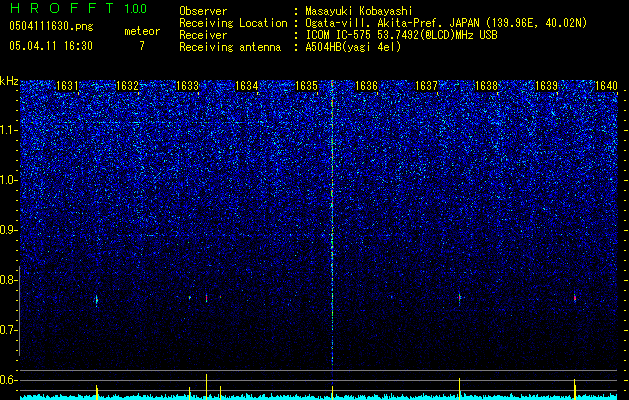629x400 pixels.
Task: Click the 1631 time label
Action: (x=67, y=86)
